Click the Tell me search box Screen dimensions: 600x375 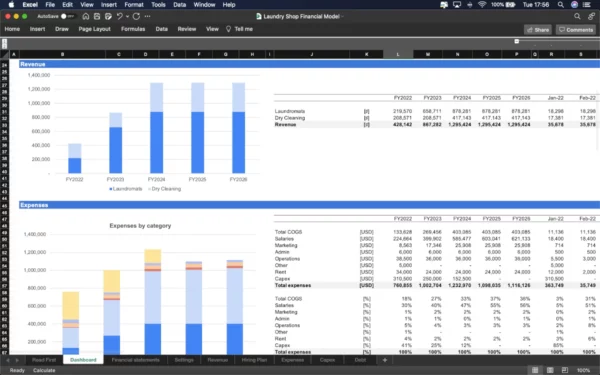coord(243,29)
